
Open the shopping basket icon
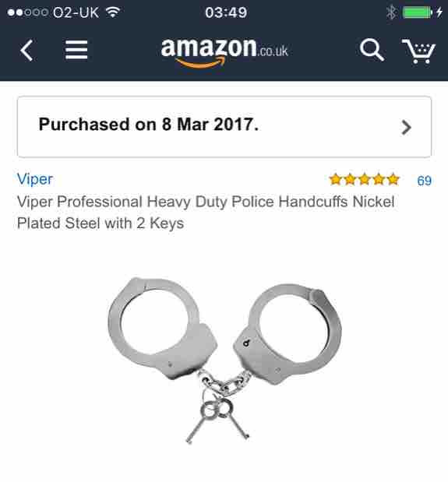pos(419,51)
